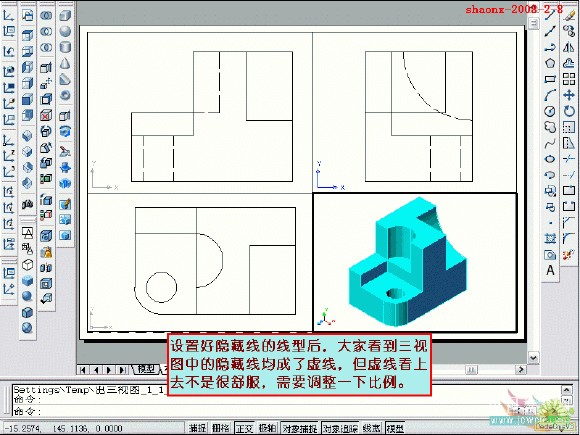This screenshot has height=435, width=580.
Task: Go to previous layout tab arrow
Action: 96,370
